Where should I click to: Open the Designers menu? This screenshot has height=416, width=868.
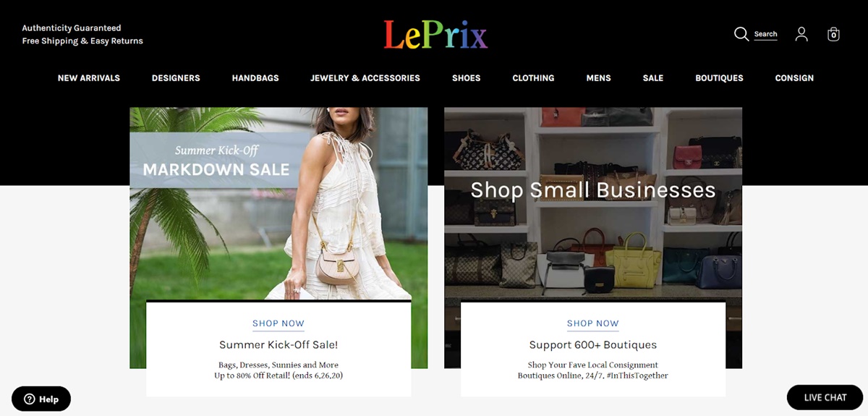coord(176,78)
